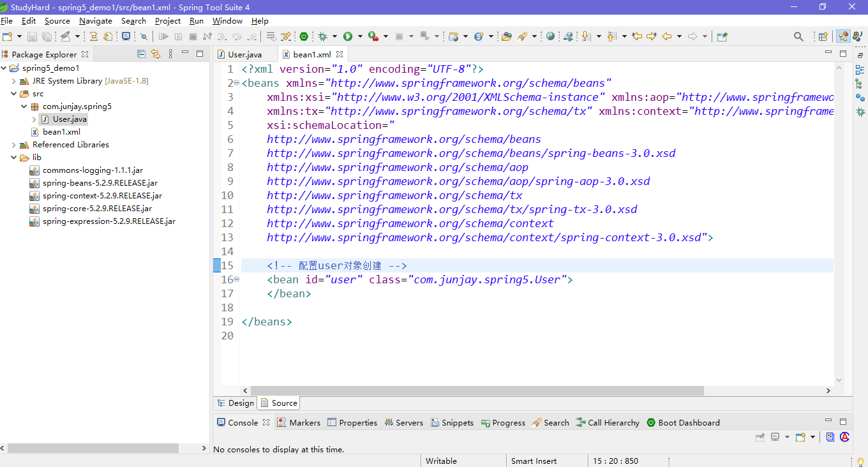Click Last Edit Location arrow icon
Image resolution: width=868 pixels, height=467 pixels.
(636, 36)
